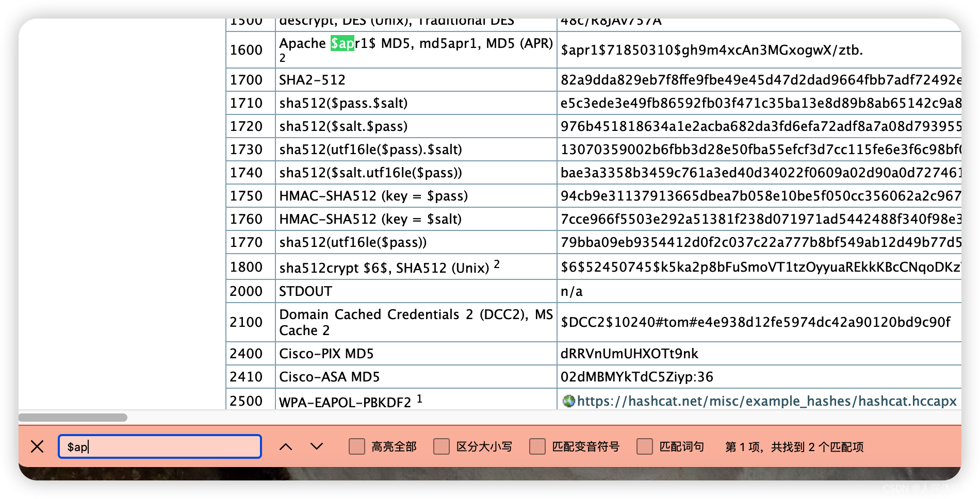This screenshot has width=980, height=499.
Task: Jump to next search match
Action: 317,446
